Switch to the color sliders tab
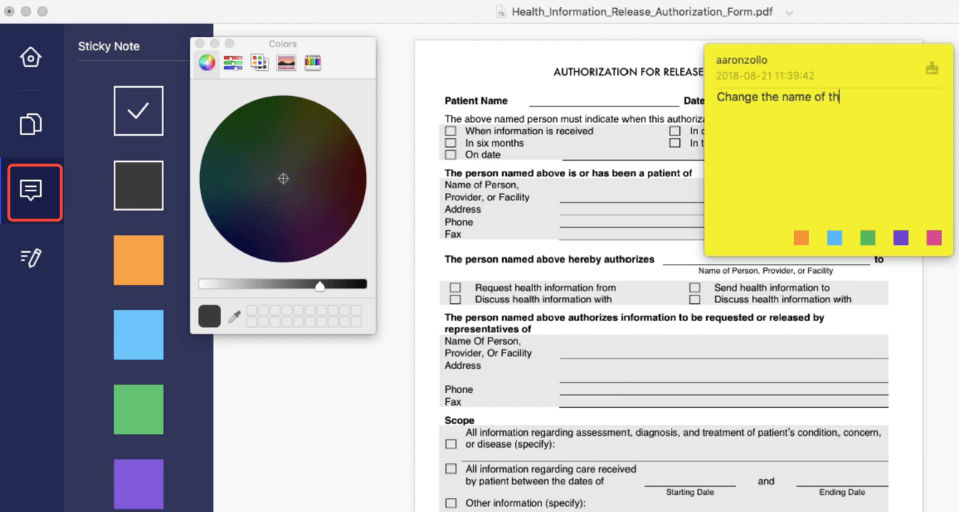Viewport: 959px width, 512px height. 233,63
